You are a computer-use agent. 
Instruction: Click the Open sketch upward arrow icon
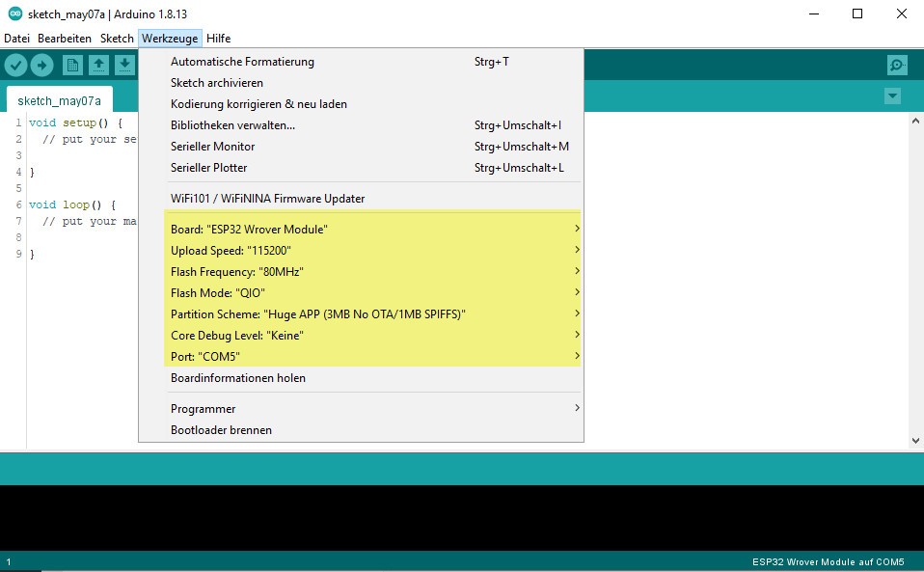click(x=98, y=66)
